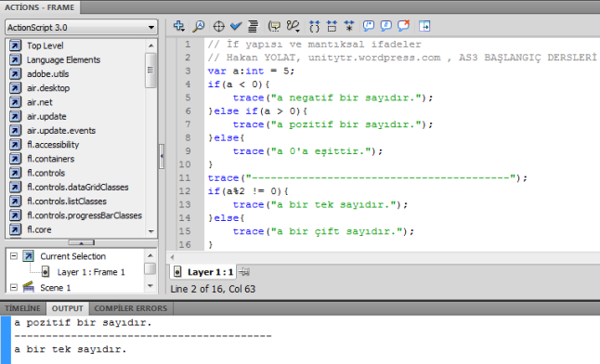600x364 pixels.
Task: Click the frame icon beside Layer 1 : Frame 1
Action: pyautogui.click(x=46, y=272)
